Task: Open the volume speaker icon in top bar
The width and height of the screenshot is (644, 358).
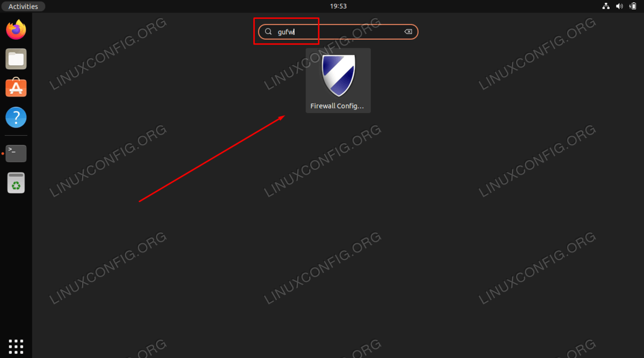Action: (619, 6)
